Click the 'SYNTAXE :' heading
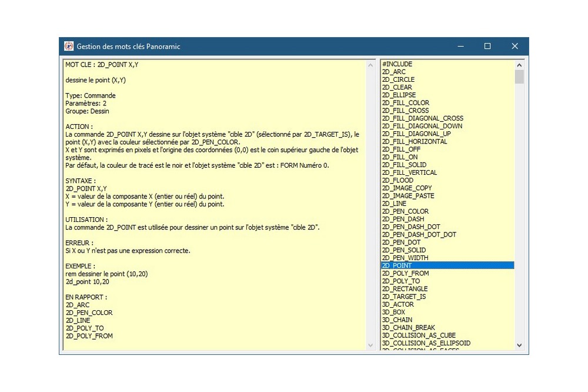 pos(81,181)
